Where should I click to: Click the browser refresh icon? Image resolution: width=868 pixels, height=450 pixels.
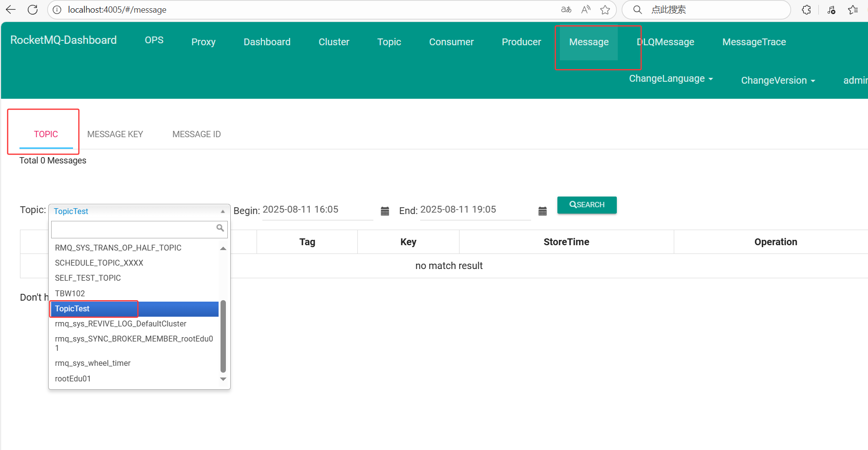[33, 10]
